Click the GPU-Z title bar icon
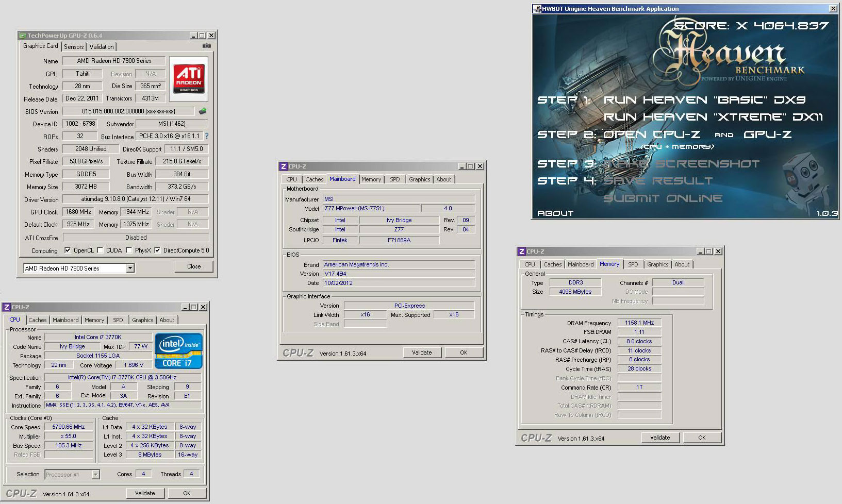 click(23, 36)
